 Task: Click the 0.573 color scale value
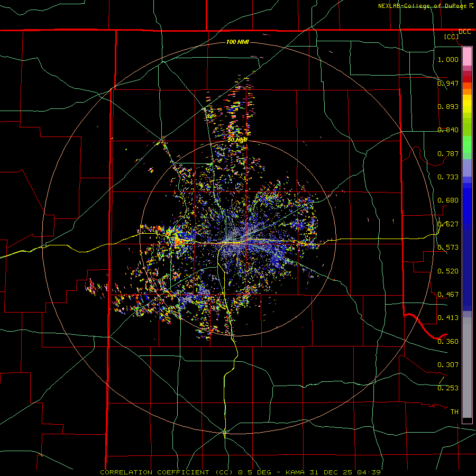click(x=448, y=248)
